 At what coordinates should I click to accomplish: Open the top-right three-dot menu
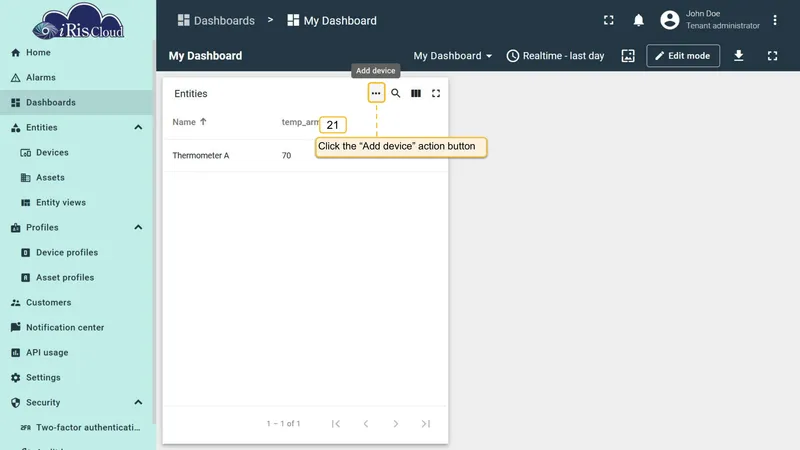(774, 20)
